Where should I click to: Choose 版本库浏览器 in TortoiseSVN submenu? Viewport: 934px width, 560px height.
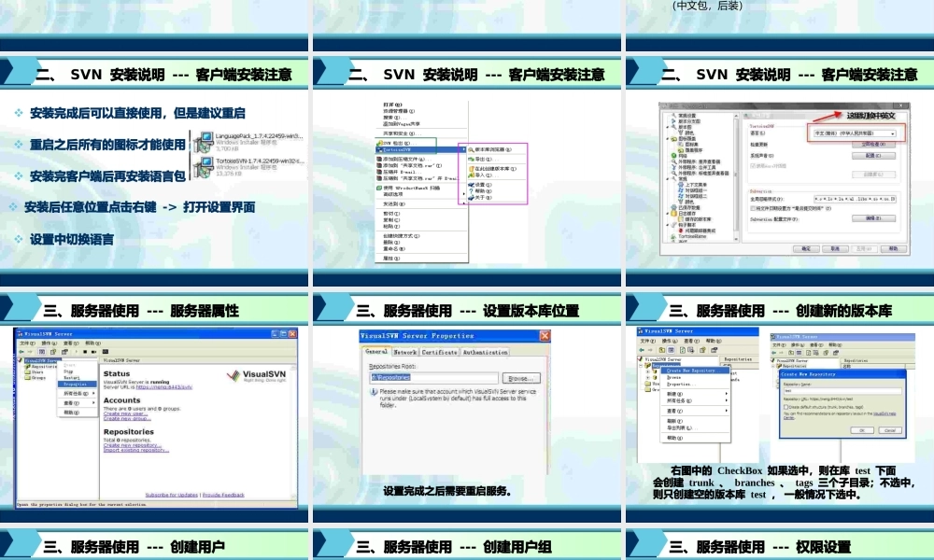coord(493,150)
